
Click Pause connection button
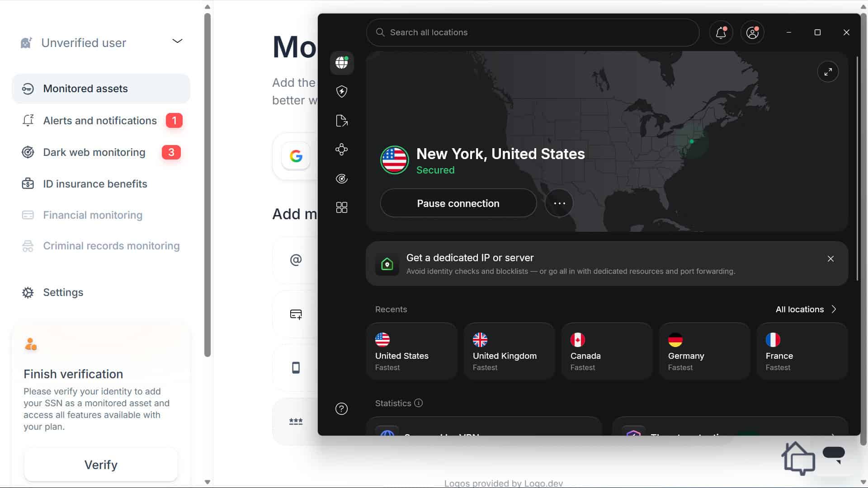[458, 203]
